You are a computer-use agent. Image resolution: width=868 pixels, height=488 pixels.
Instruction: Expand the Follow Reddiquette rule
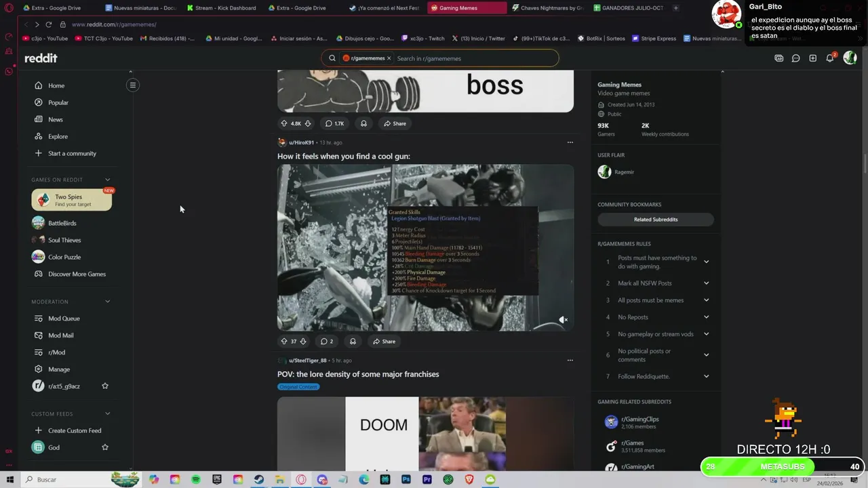pyautogui.click(x=706, y=376)
